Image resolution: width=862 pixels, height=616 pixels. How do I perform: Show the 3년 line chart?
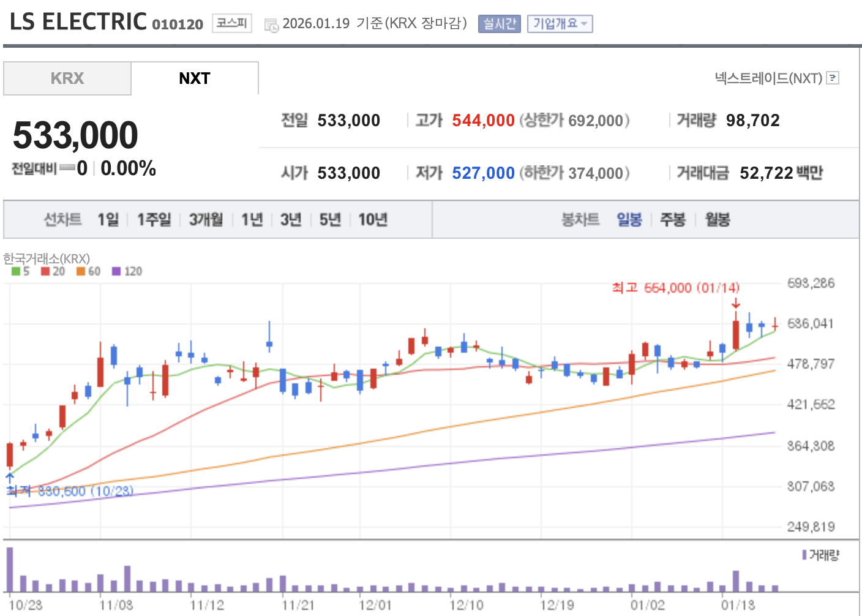coord(291,219)
